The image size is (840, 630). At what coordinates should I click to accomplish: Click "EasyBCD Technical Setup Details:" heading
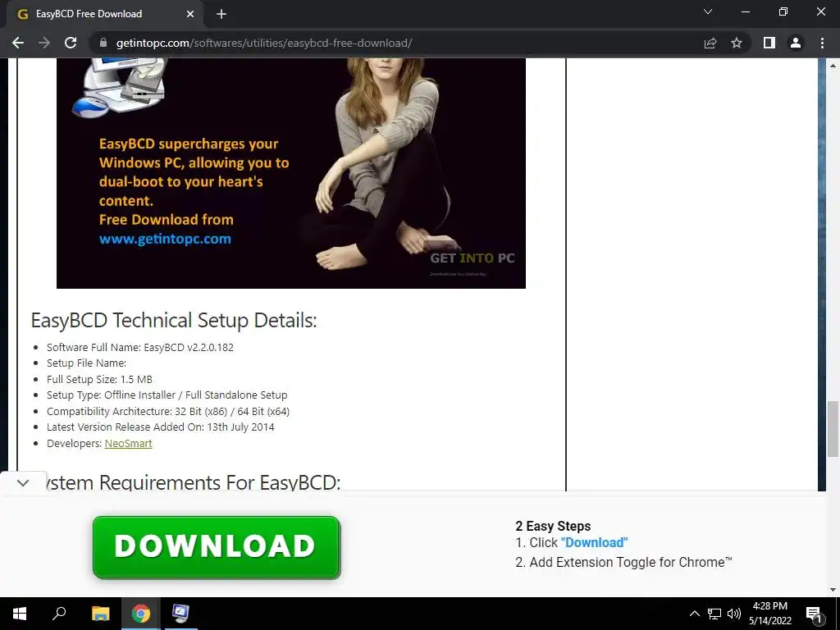click(x=174, y=321)
